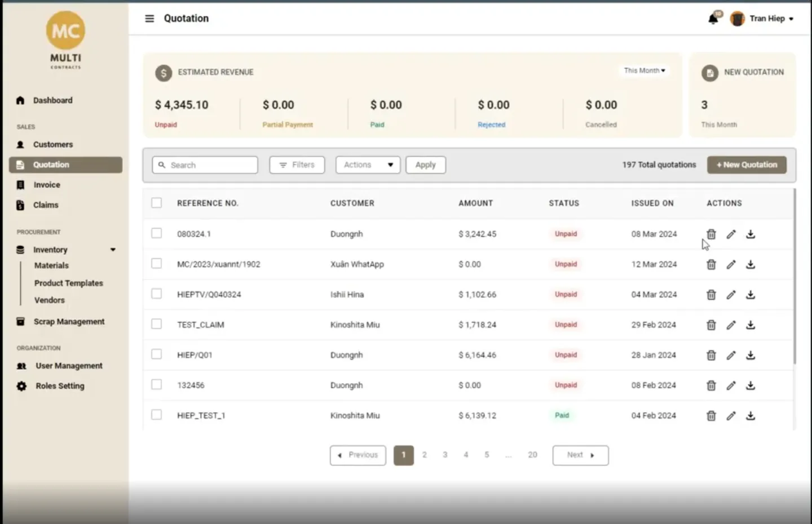Click the notification bell icon
The image size is (812, 524).
[713, 19]
